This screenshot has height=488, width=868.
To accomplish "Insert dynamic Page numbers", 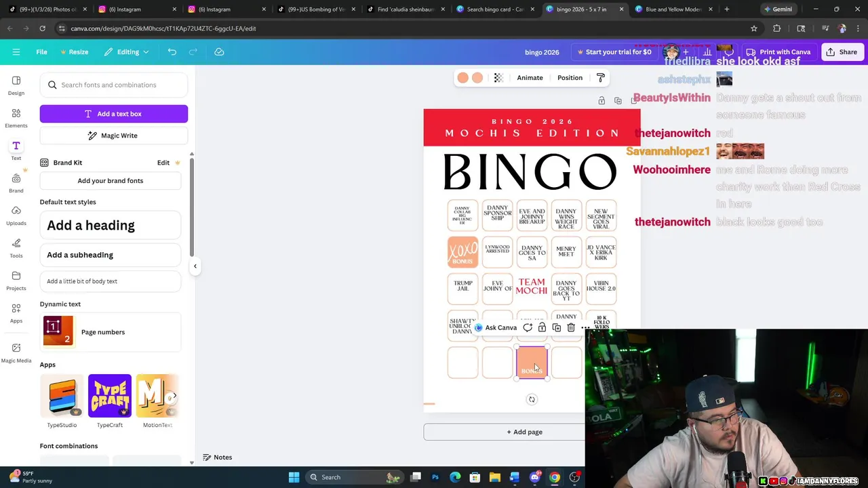I will pos(111,332).
